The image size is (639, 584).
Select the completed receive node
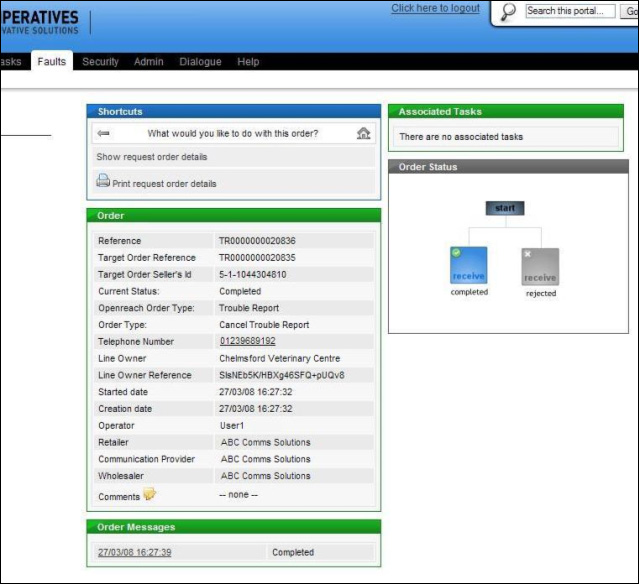(x=469, y=265)
